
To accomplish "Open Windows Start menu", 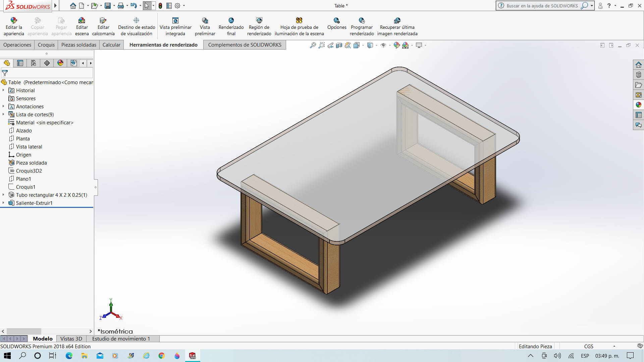I will click(7, 356).
